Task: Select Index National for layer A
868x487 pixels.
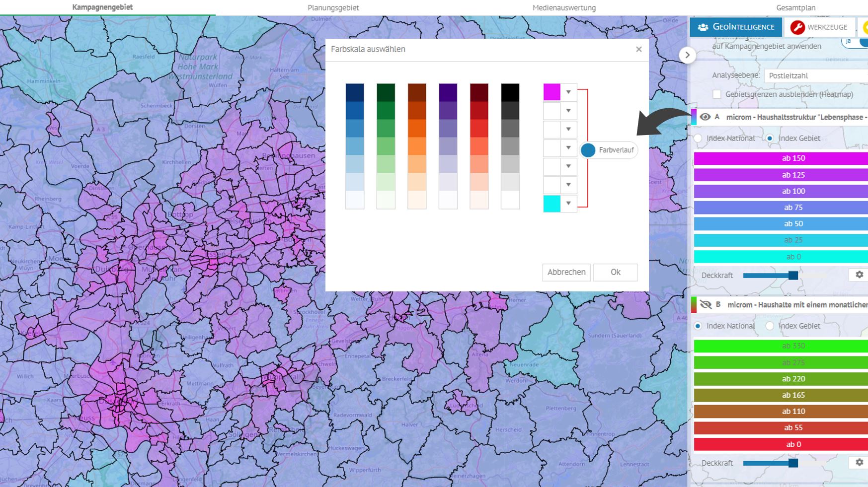Action: [x=698, y=138]
